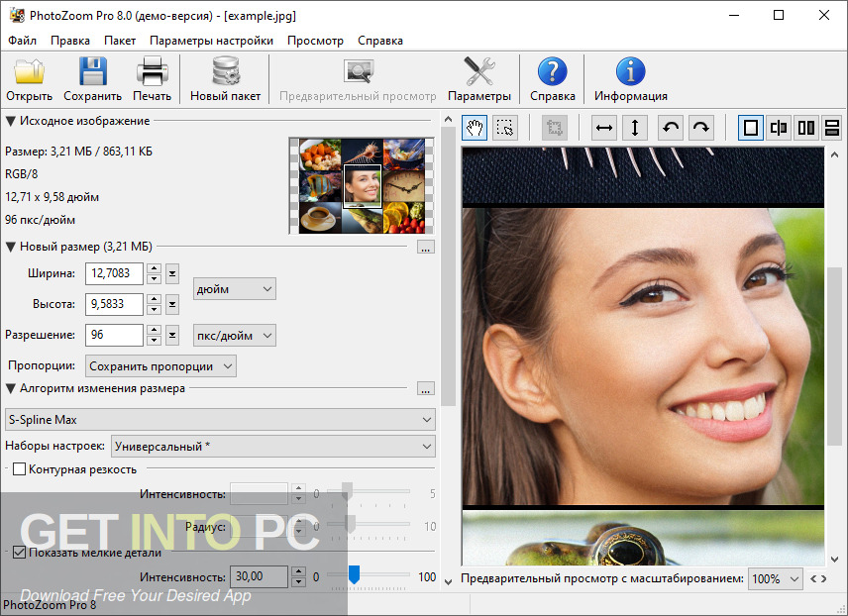Open the 100% preview zoom dropdown
Image resolution: width=848 pixels, height=616 pixels.
coord(776,578)
